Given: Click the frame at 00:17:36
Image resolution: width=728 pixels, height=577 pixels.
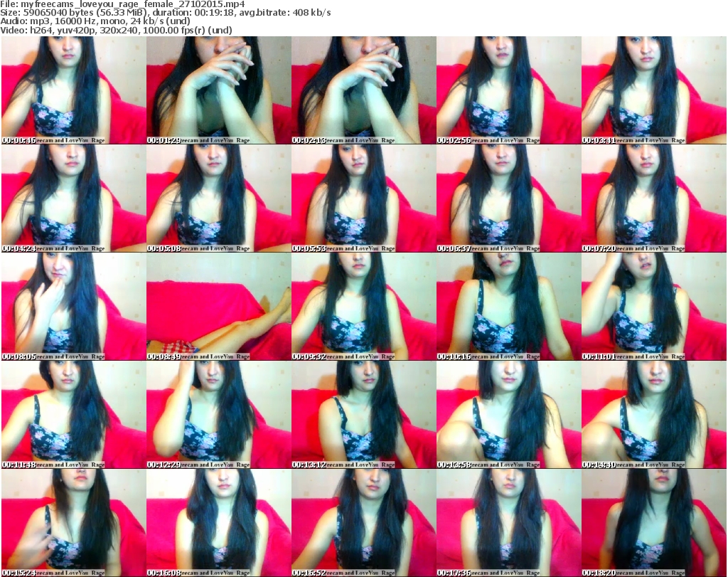Looking at the screenshot, I should [509, 523].
